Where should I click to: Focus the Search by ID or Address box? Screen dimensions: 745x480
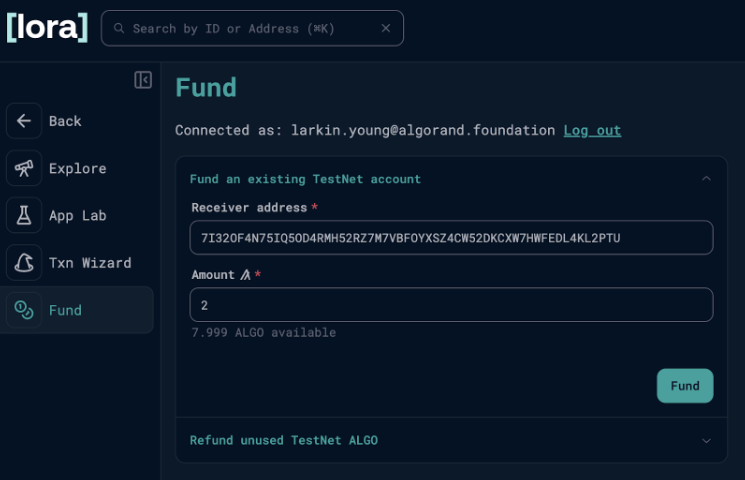[x=250, y=28]
